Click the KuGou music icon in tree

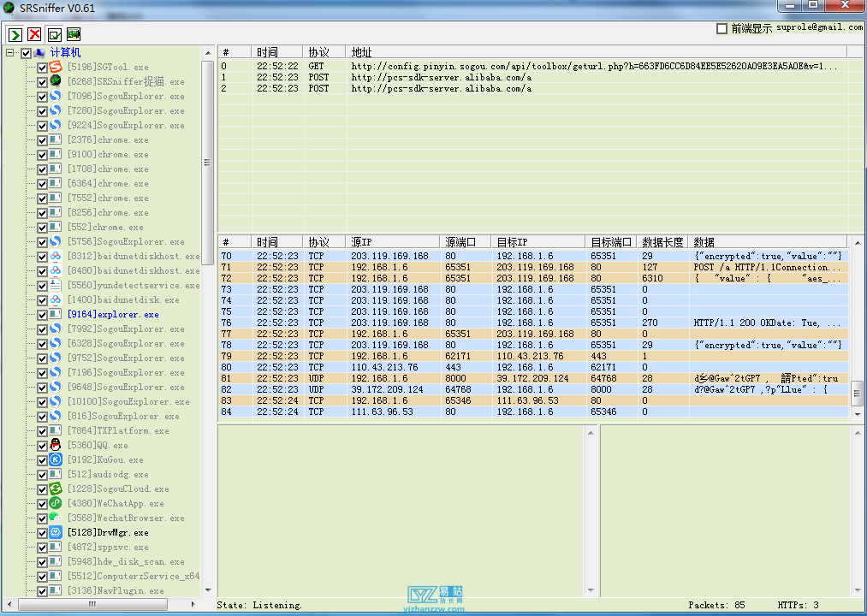click(x=55, y=459)
